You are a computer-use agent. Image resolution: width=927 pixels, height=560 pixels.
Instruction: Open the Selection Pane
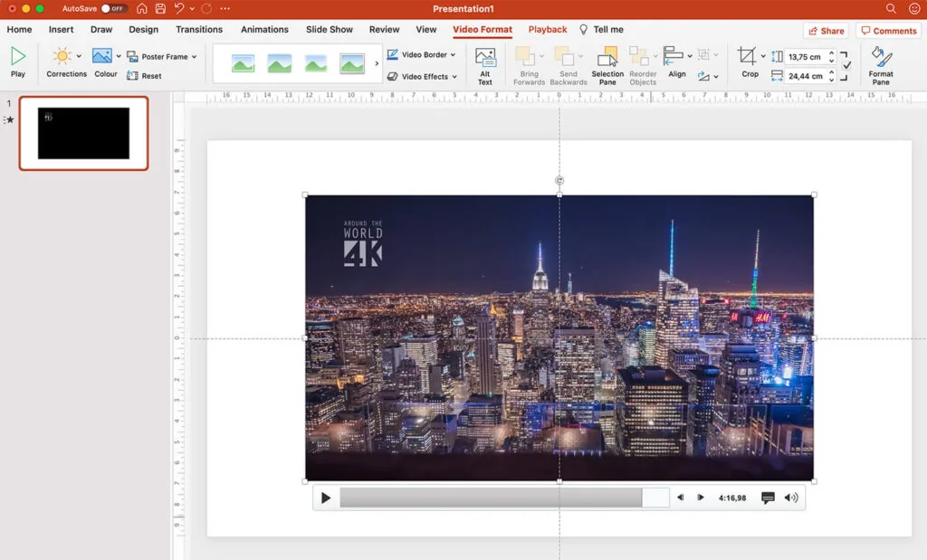607,66
